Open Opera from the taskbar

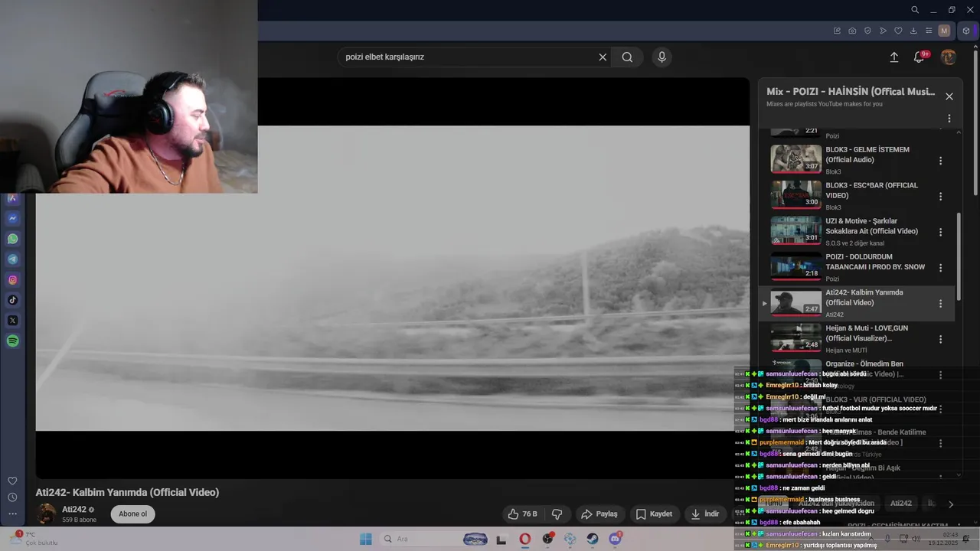tap(524, 539)
